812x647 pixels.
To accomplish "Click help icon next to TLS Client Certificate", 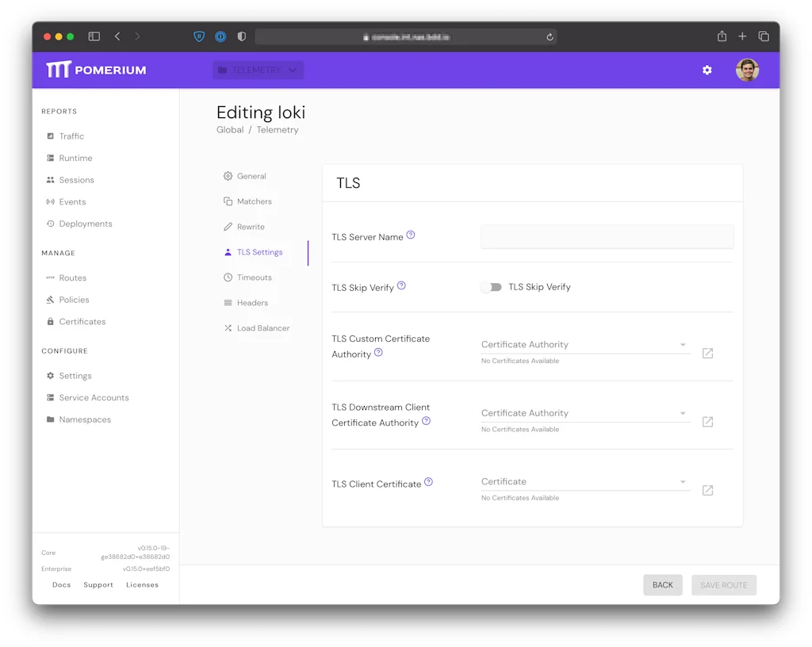I will pyautogui.click(x=428, y=482).
